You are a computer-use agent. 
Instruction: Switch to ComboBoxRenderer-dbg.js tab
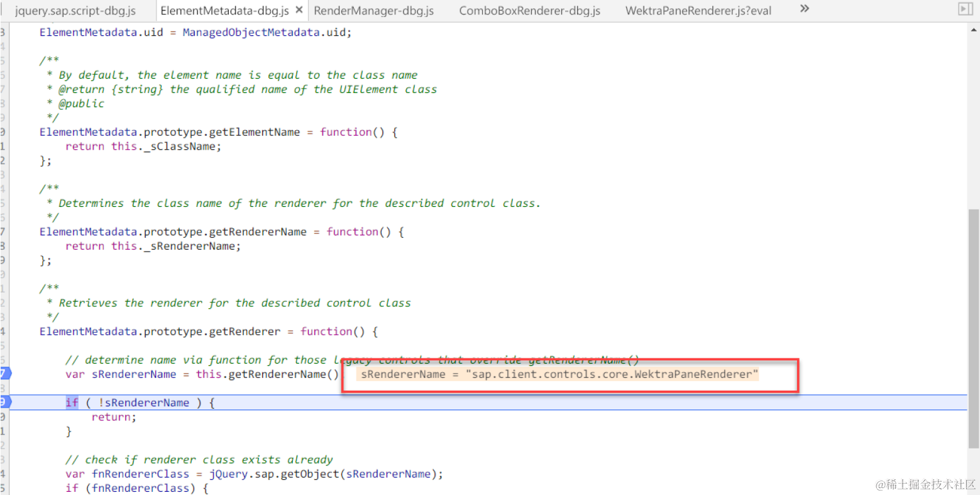(529, 11)
